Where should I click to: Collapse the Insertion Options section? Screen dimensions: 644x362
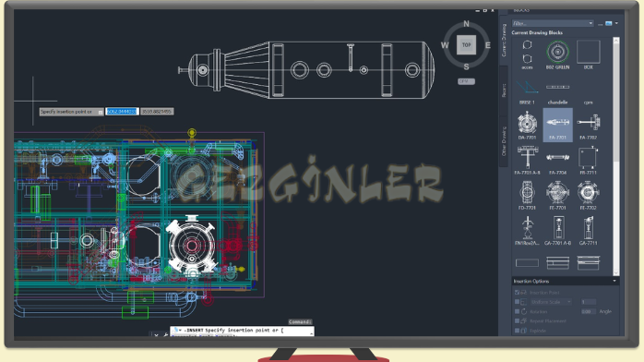pos(614,281)
